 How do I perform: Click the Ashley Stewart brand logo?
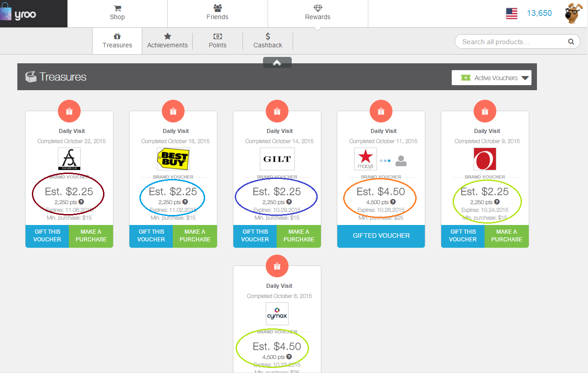coord(69,159)
